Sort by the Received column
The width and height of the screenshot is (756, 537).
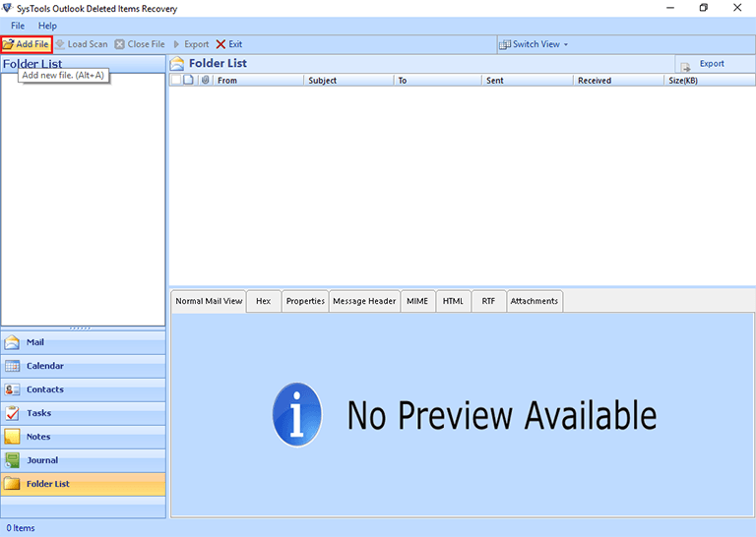tap(618, 81)
